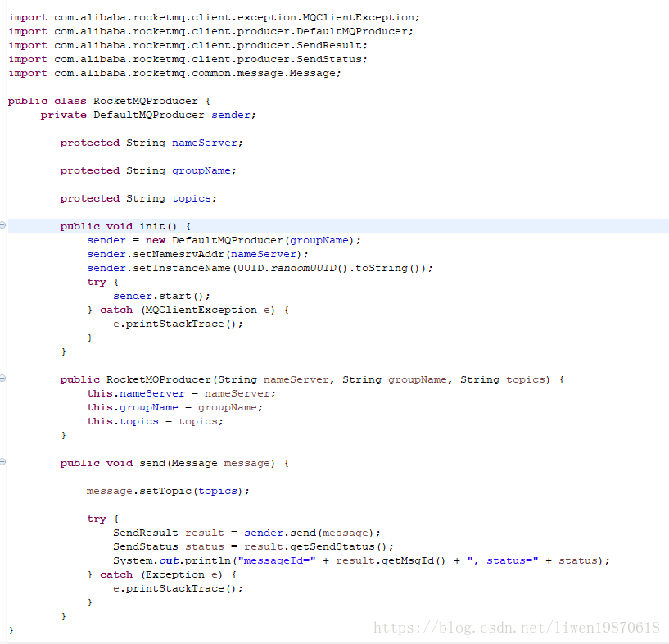Click 'SendStatus status = result.getSendStatus();' line
The image size is (669, 644).
(x=254, y=546)
